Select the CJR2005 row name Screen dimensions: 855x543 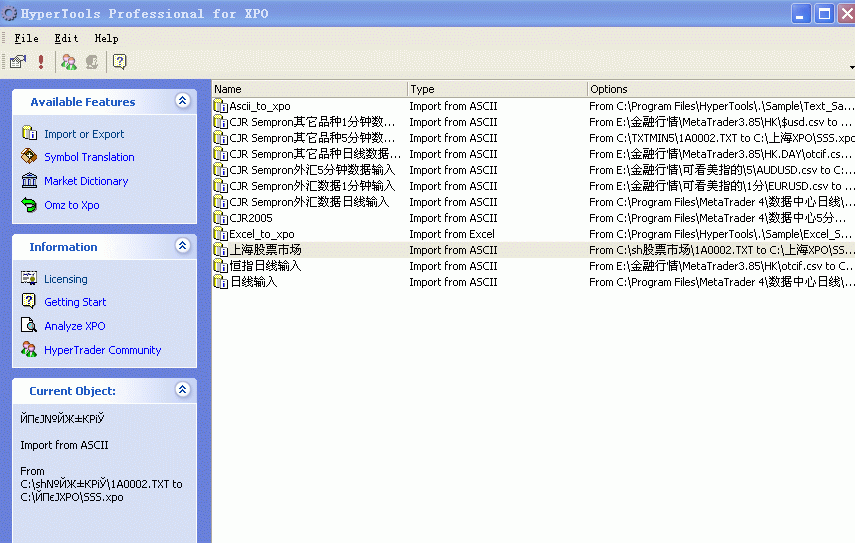tap(251, 218)
